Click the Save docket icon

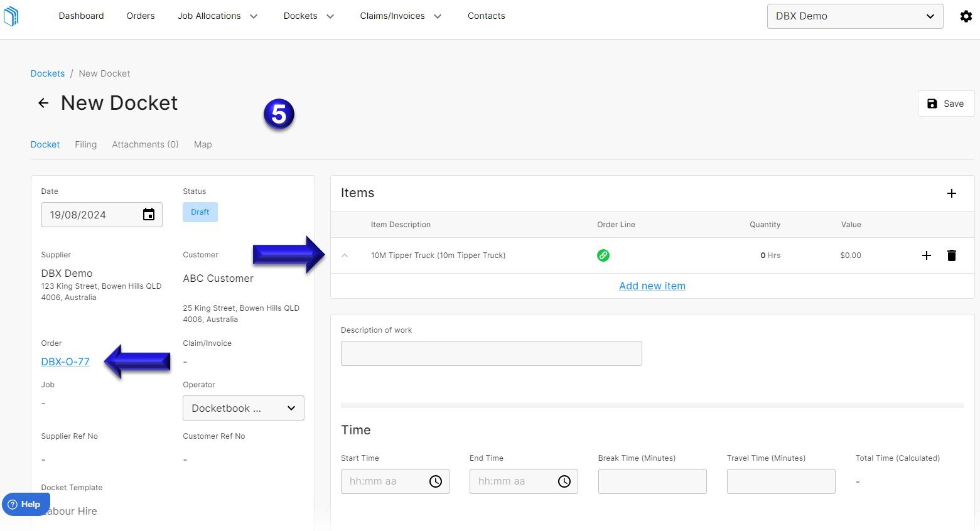[933, 104]
